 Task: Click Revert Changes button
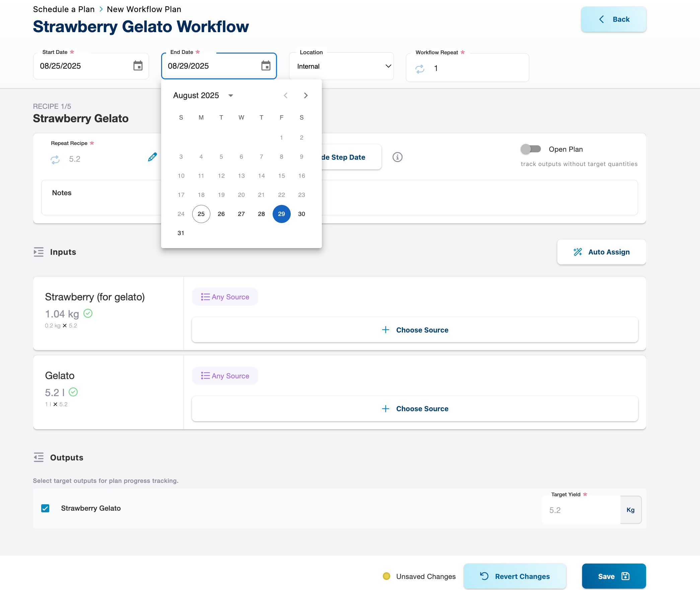(x=515, y=576)
